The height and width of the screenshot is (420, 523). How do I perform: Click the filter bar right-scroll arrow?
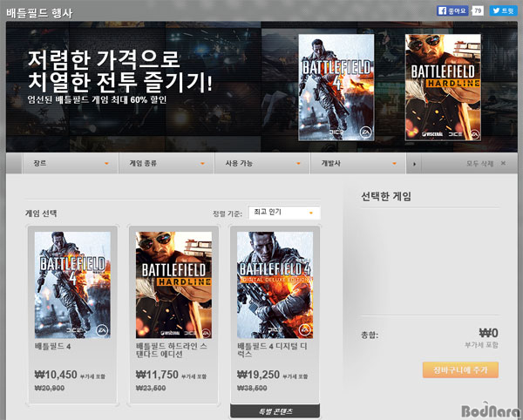coord(414,164)
